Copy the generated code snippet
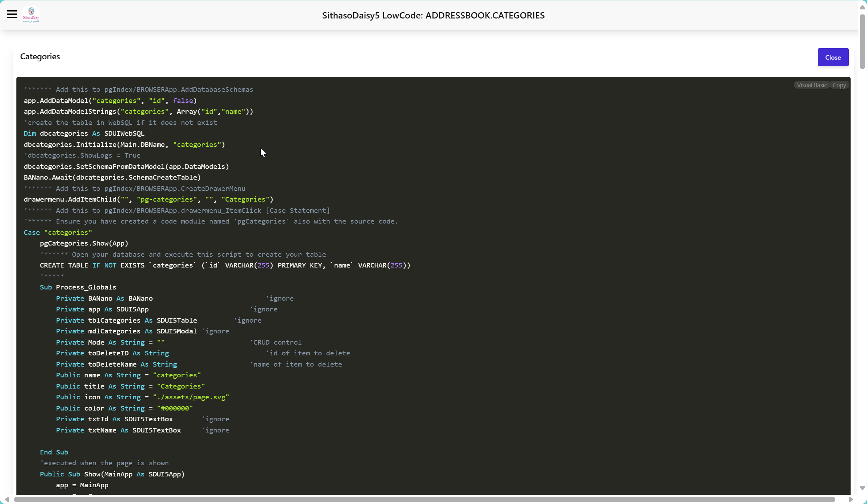 (839, 85)
